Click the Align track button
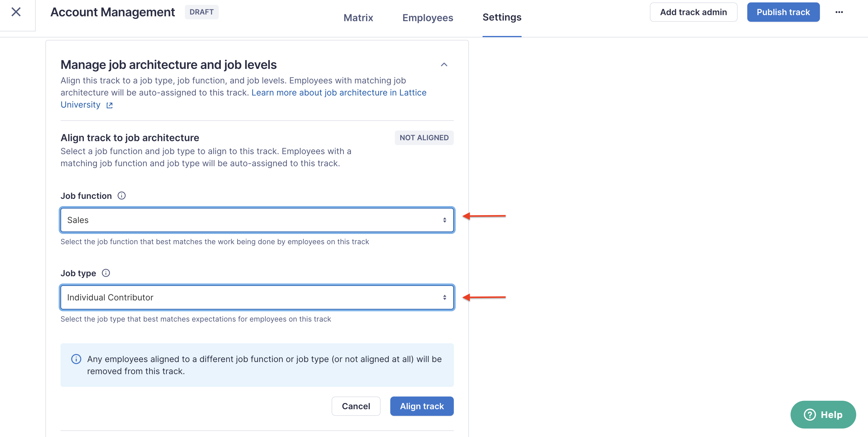 pos(421,406)
